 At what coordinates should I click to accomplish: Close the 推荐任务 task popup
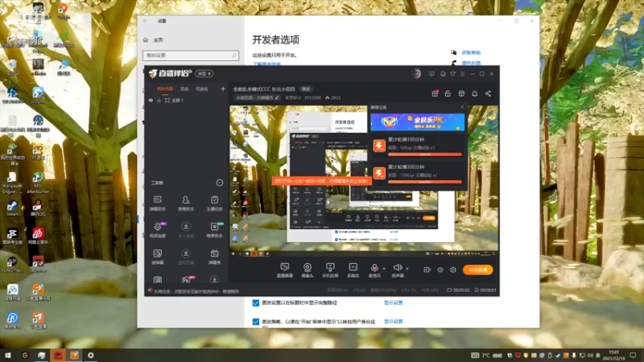click(462, 107)
